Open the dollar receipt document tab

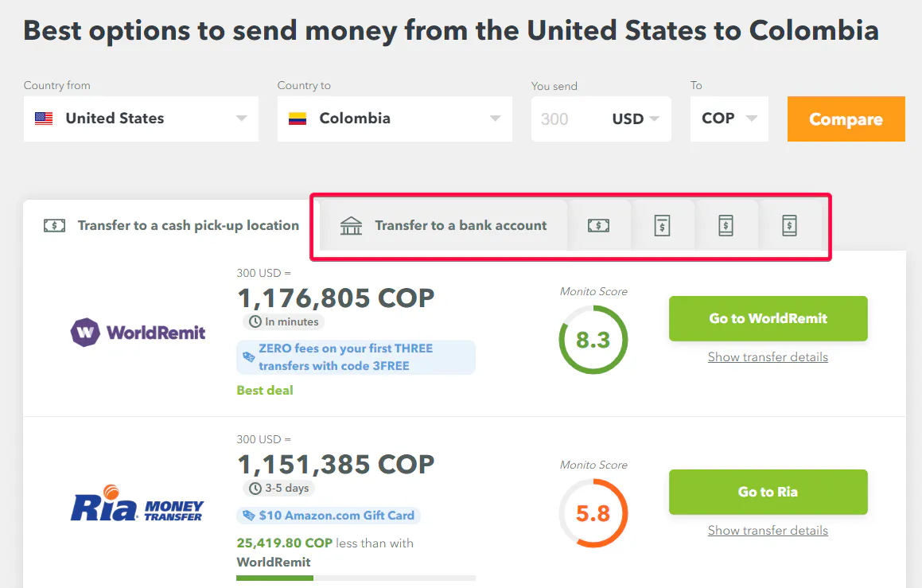[662, 226]
